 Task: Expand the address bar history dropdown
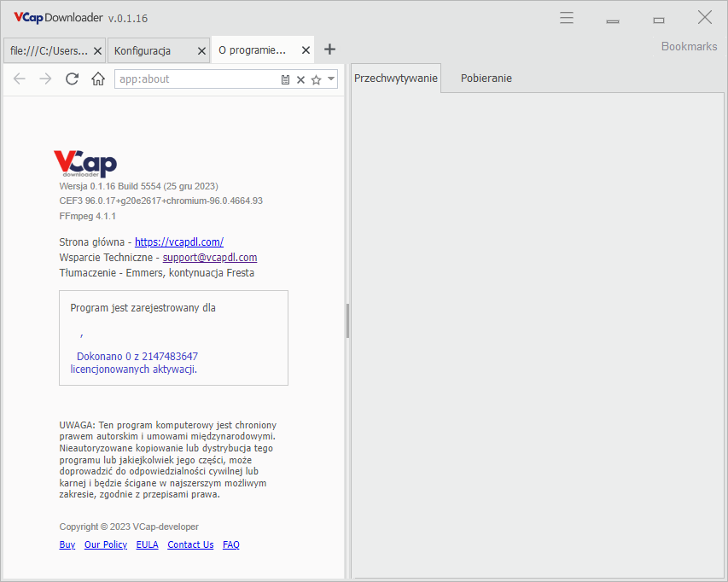coord(331,79)
